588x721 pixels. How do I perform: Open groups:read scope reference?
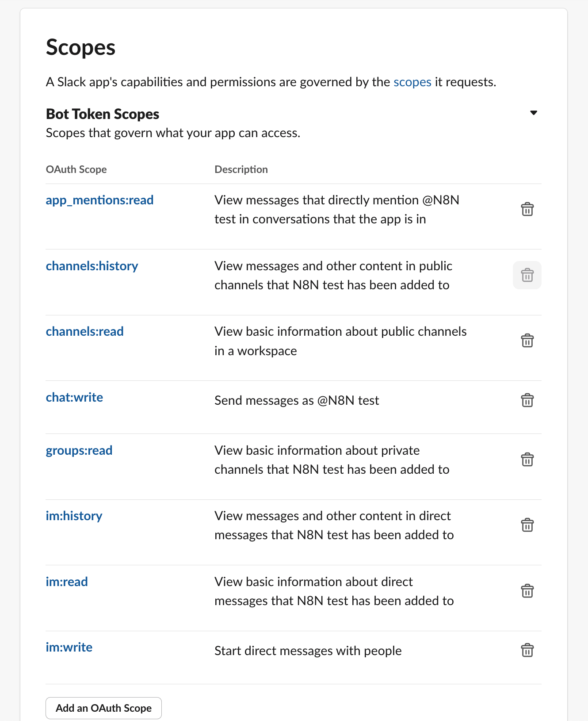click(79, 450)
